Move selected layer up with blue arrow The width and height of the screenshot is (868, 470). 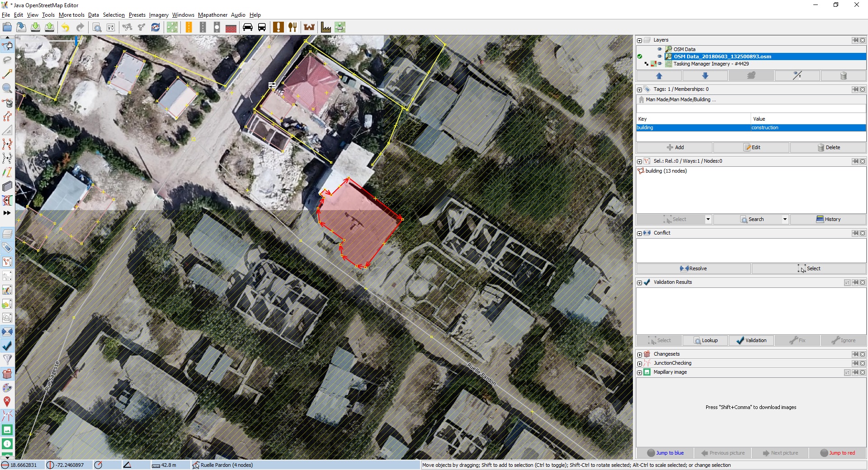point(659,76)
